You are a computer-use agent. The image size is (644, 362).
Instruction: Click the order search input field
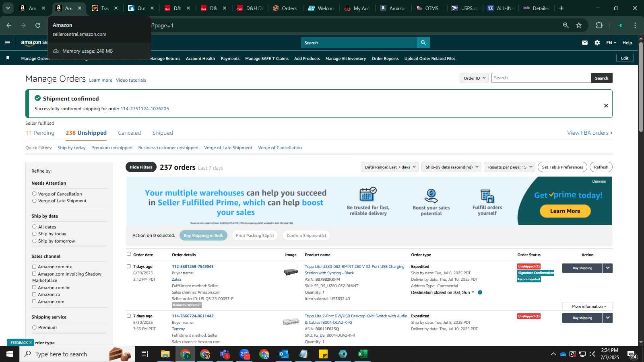[541, 78]
